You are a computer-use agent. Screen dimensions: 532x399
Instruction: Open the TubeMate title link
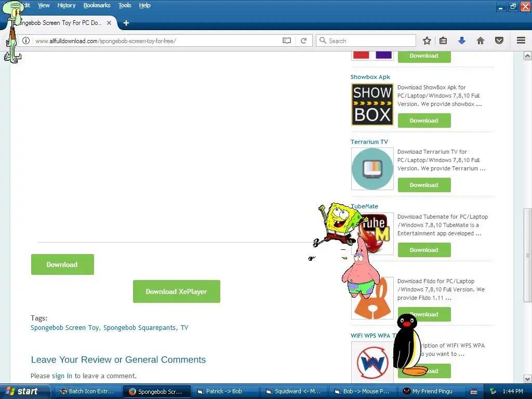tap(364, 206)
